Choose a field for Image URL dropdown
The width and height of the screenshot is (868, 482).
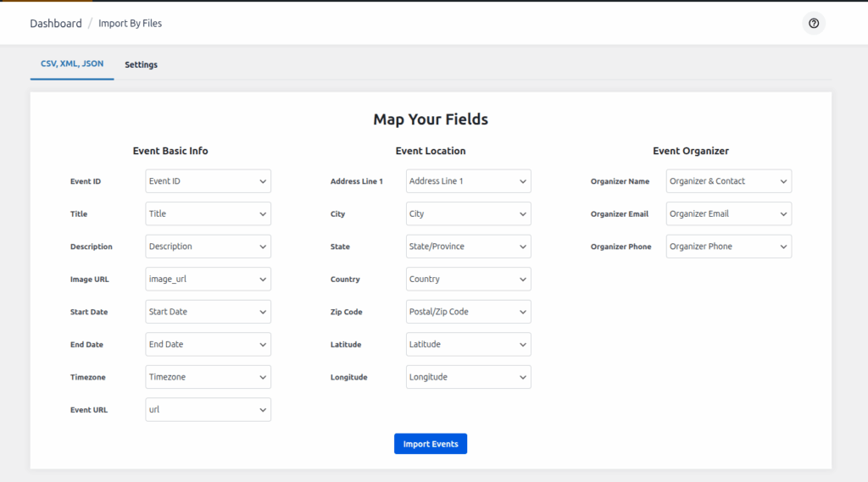(209, 280)
